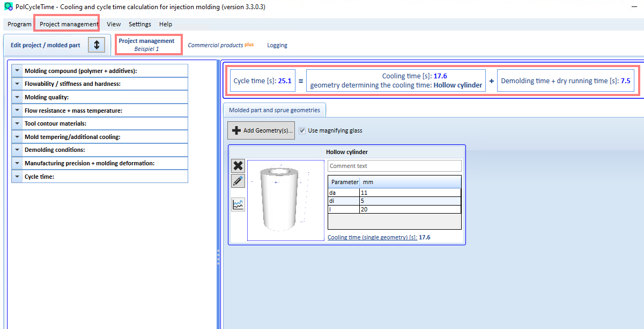Switch to Commercial products tab
The image size is (644, 329).
coord(220,45)
